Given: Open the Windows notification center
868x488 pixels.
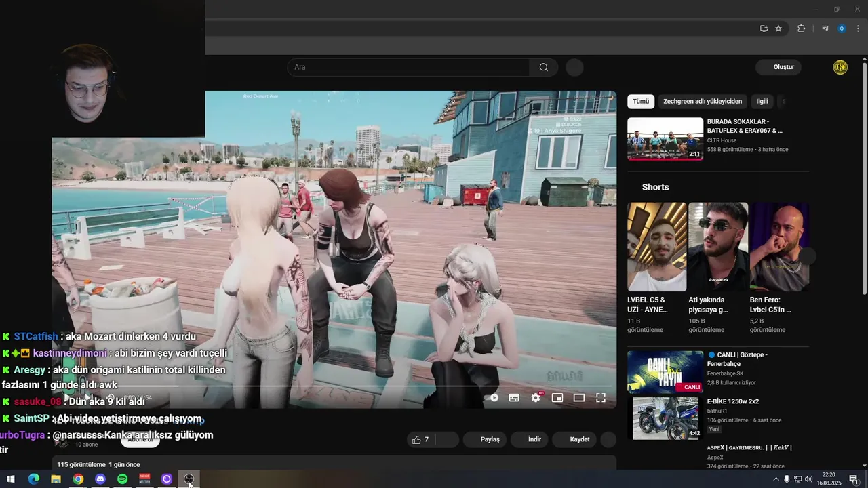Looking at the screenshot, I should coord(853,479).
